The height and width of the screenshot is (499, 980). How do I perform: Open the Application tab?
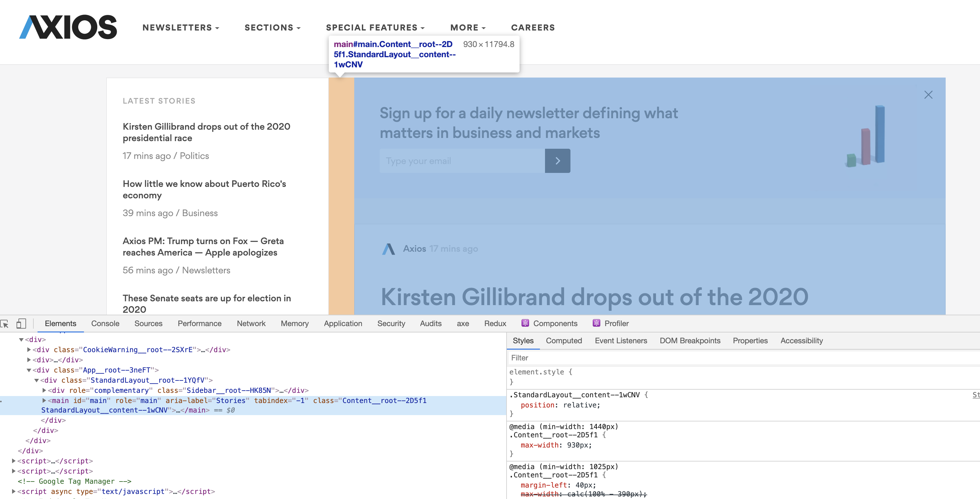(343, 323)
